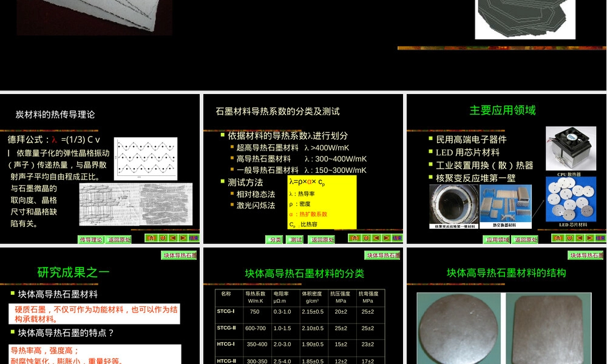Click the title 石墨材料导热系数的分类及测试
The image size is (607, 364).
tap(277, 112)
